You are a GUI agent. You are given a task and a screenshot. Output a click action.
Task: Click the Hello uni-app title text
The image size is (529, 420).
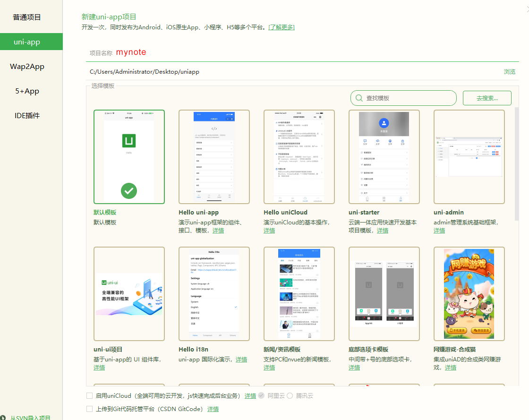[x=199, y=212]
